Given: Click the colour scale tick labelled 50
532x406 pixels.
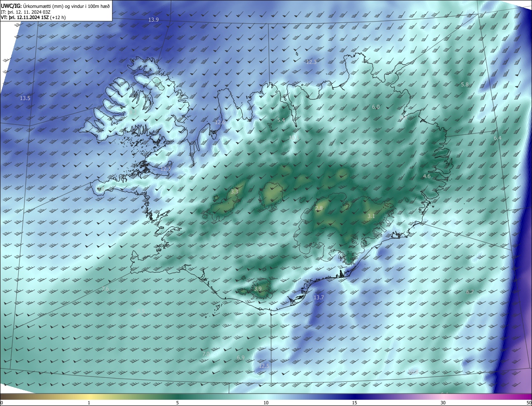Looking at the screenshot, I should 529,403.
